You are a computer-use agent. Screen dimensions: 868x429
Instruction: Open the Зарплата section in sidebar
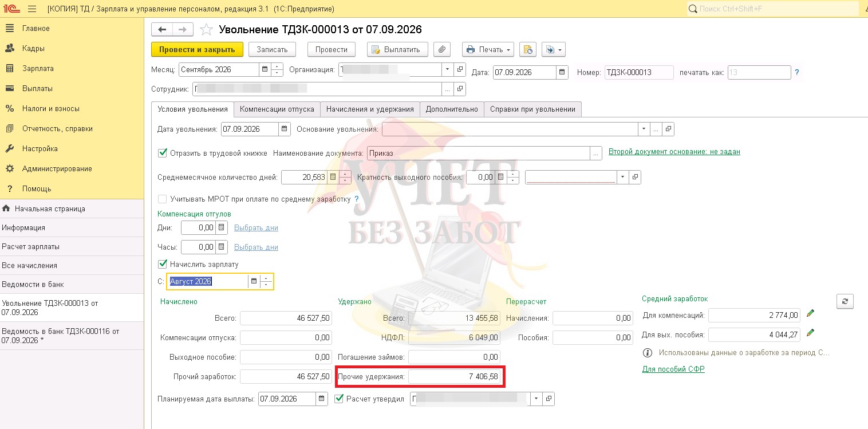click(x=38, y=68)
